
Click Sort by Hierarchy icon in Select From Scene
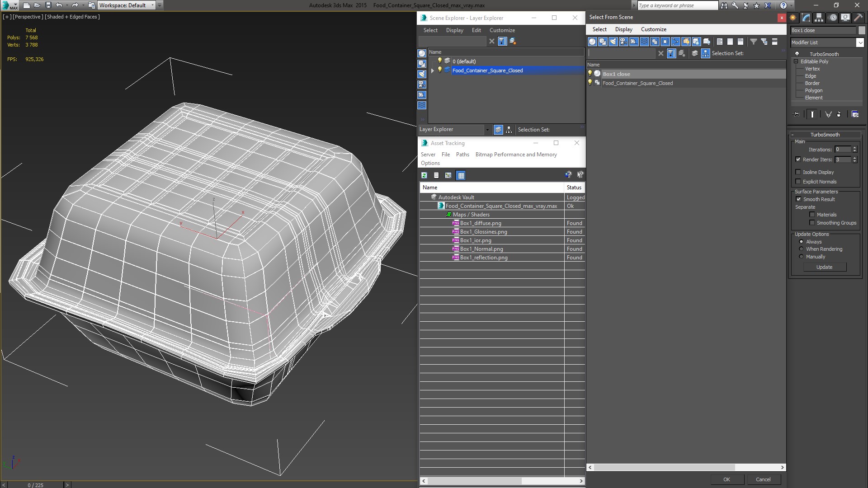(705, 53)
